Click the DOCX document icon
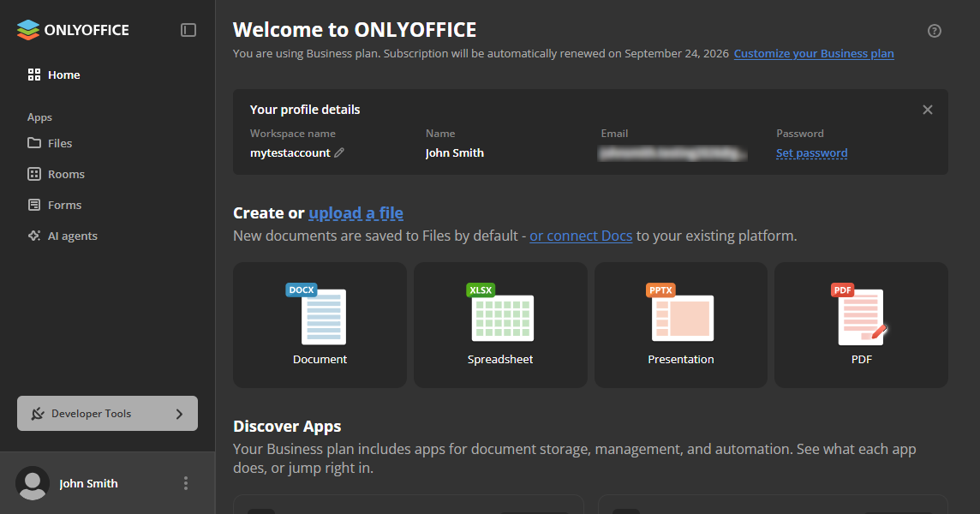This screenshot has height=514, width=980. point(316,314)
